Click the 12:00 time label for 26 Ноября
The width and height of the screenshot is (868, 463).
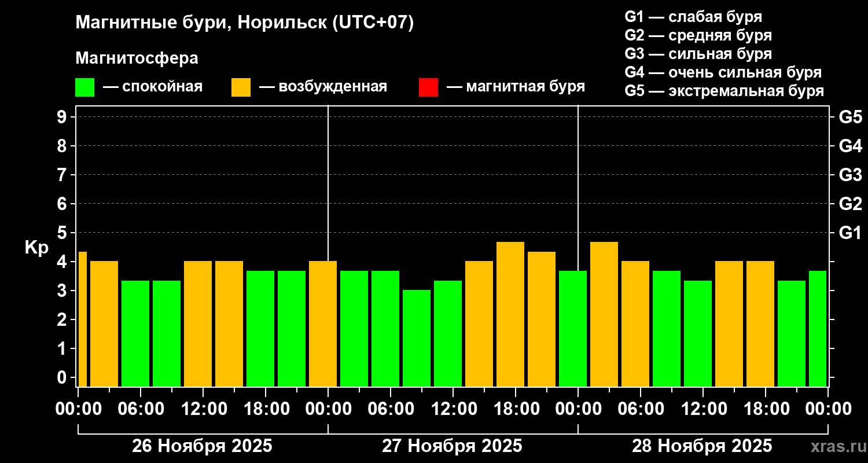coord(203,409)
